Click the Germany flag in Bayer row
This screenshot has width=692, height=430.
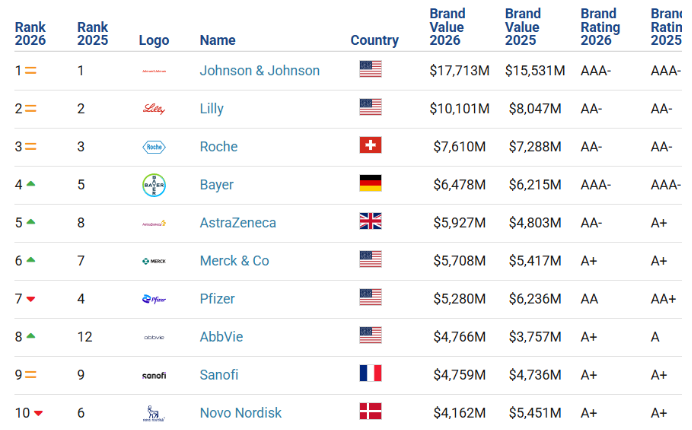tap(370, 183)
